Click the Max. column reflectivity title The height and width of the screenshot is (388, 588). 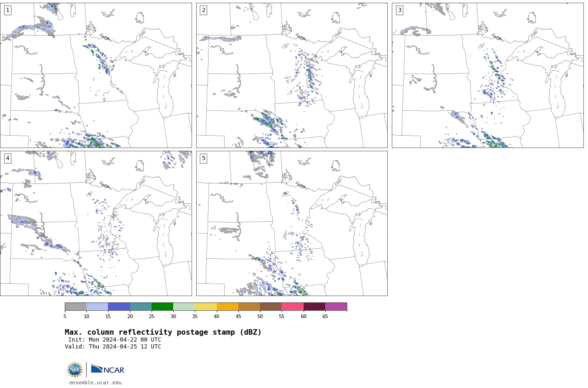pyautogui.click(x=163, y=332)
